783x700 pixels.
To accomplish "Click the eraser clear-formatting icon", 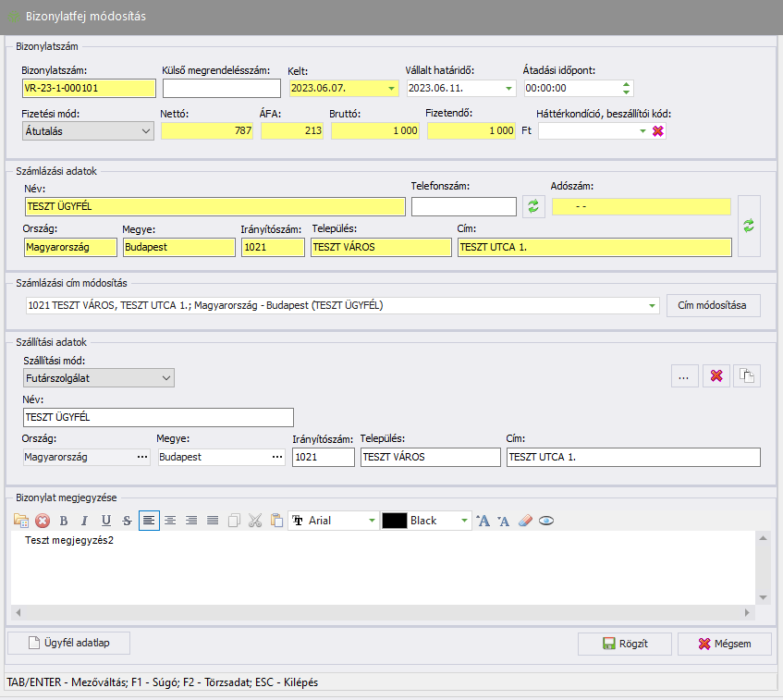I will pyautogui.click(x=526, y=521).
